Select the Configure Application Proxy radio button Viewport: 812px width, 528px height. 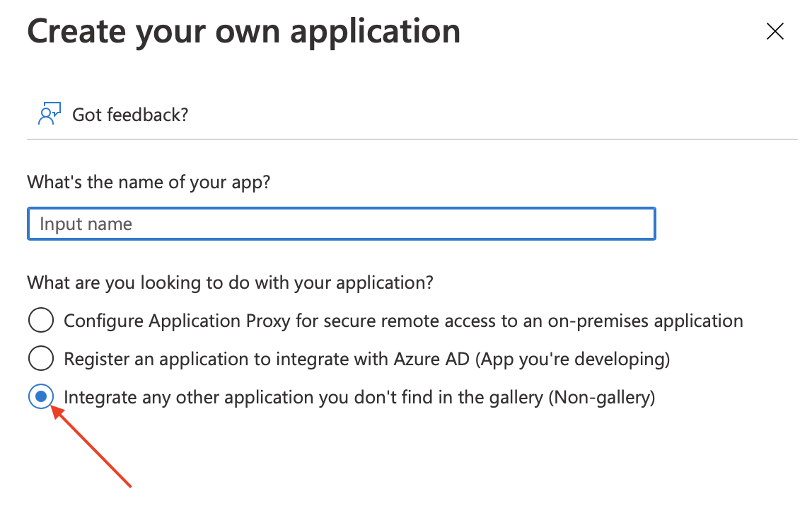click(x=41, y=320)
